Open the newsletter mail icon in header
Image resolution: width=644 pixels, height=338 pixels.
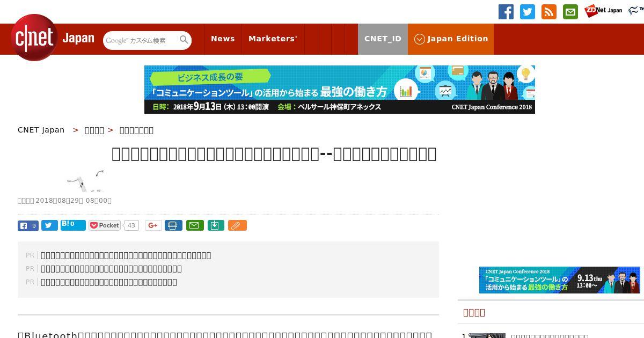point(570,12)
